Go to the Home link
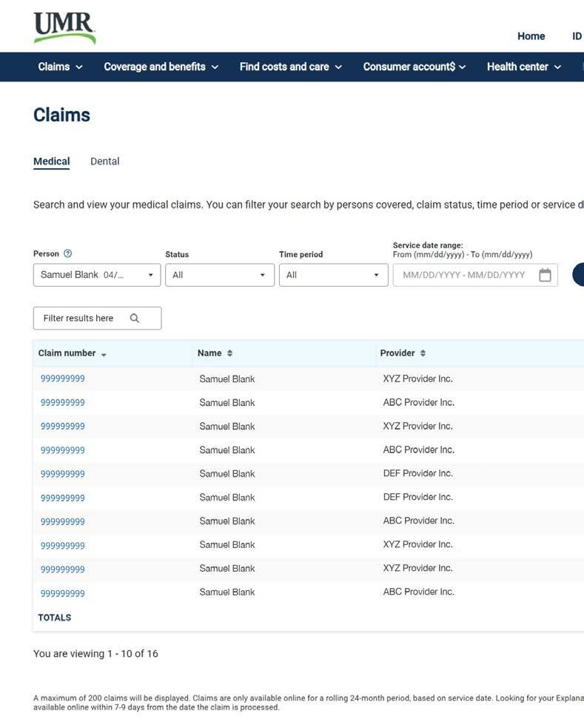 pyautogui.click(x=531, y=36)
